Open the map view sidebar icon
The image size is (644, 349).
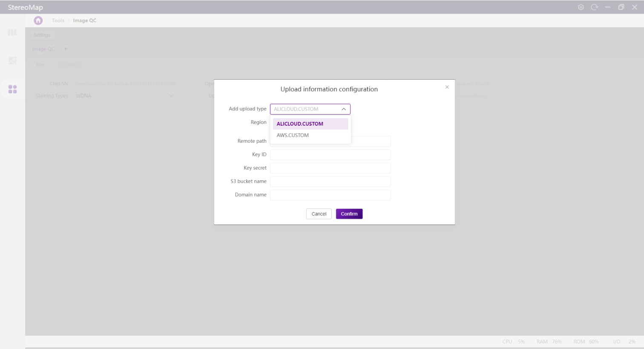pyautogui.click(x=12, y=33)
